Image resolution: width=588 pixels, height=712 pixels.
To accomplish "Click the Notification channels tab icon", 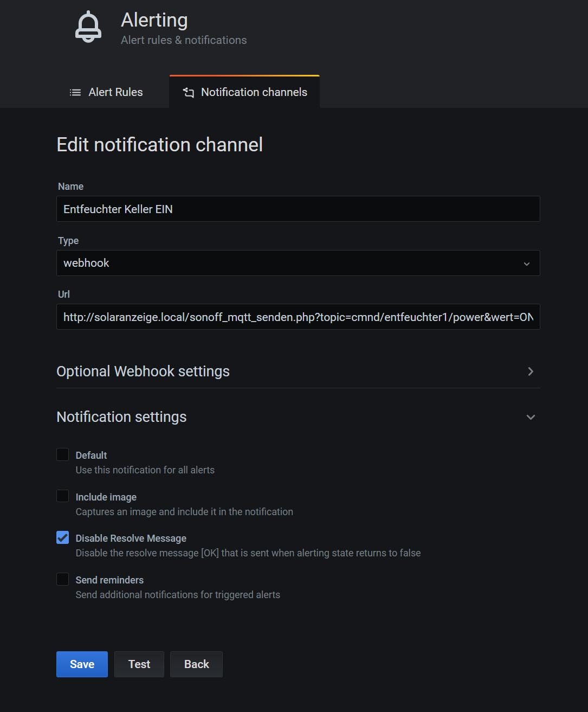I will [x=188, y=93].
